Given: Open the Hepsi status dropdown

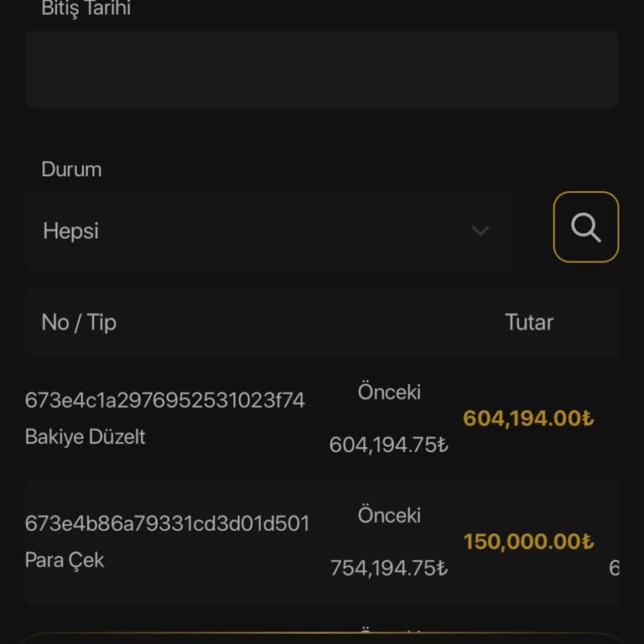Looking at the screenshot, I should (268, 231).
